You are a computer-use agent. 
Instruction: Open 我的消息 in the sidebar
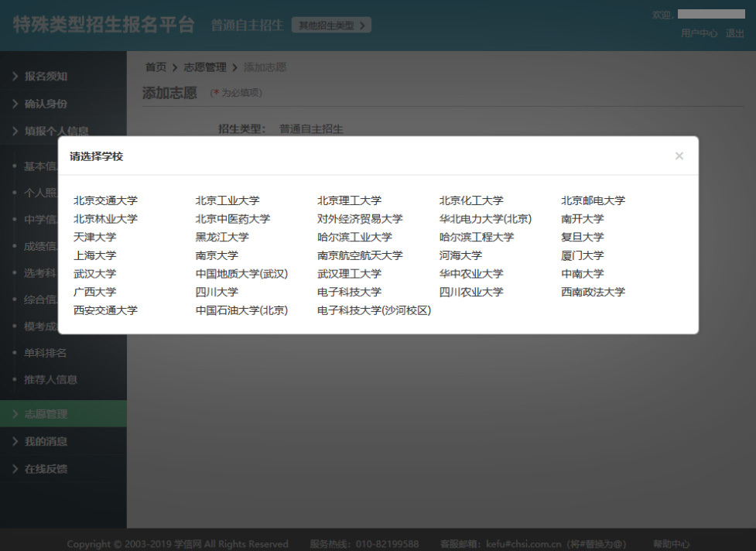[63, 441]
